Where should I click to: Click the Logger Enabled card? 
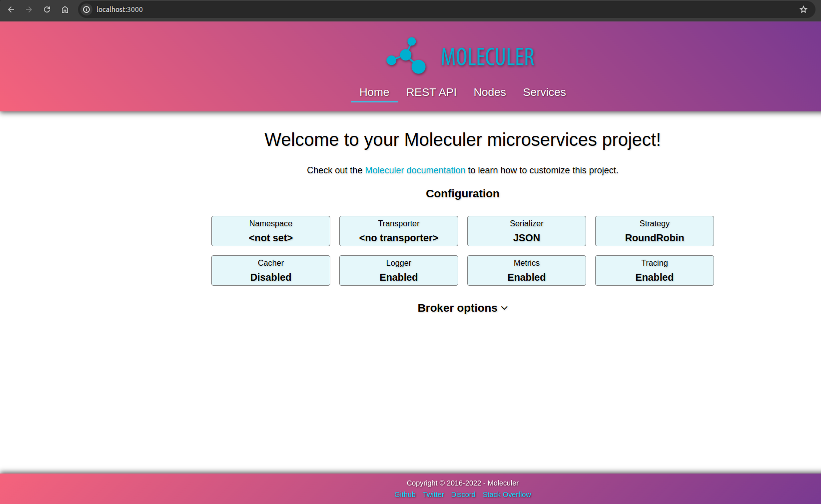click(x=399, y=270)
